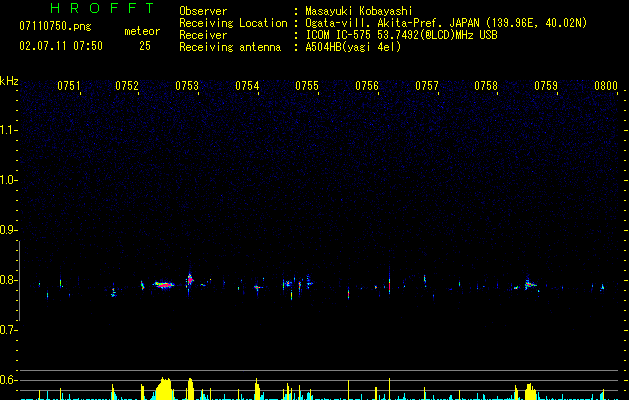Click the HROFFT title text
Screen dimensions: 629x400
[x=103, y=8]
